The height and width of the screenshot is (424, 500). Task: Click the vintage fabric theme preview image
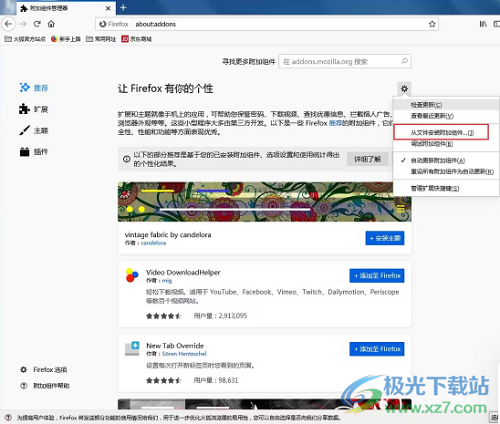point(264,202)
